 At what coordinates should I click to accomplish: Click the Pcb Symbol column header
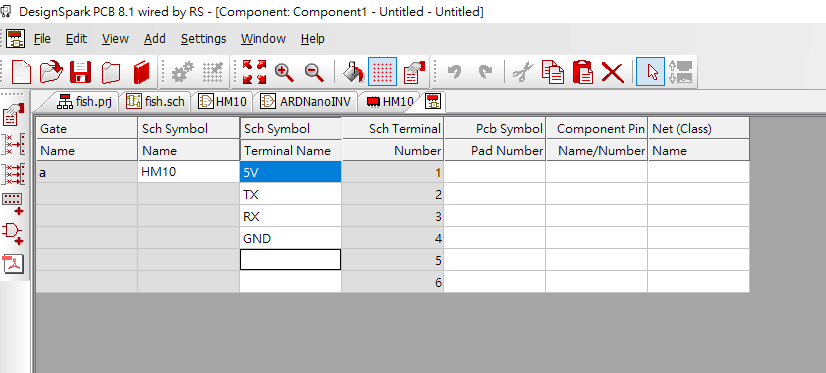click(495, 129)
